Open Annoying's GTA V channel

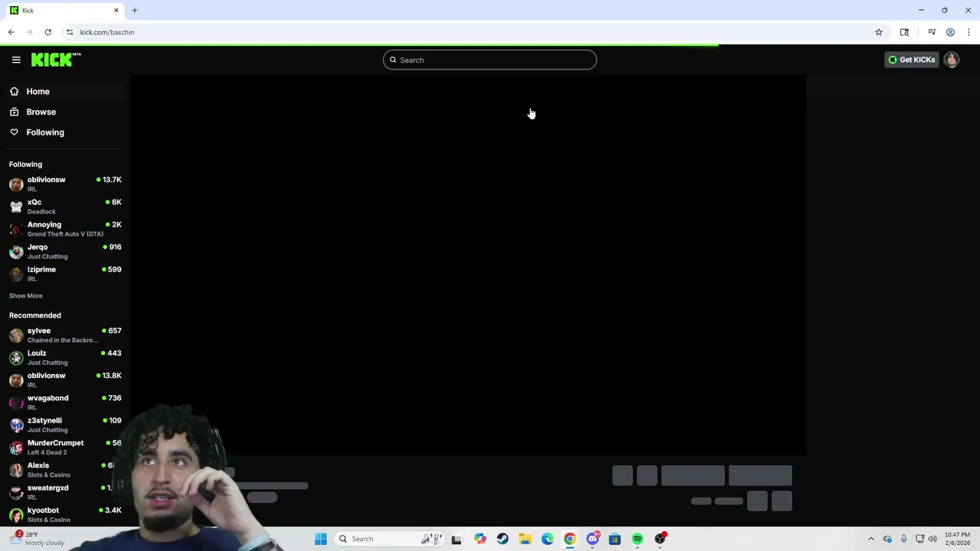pyautogui.click(x=65, y=229)
